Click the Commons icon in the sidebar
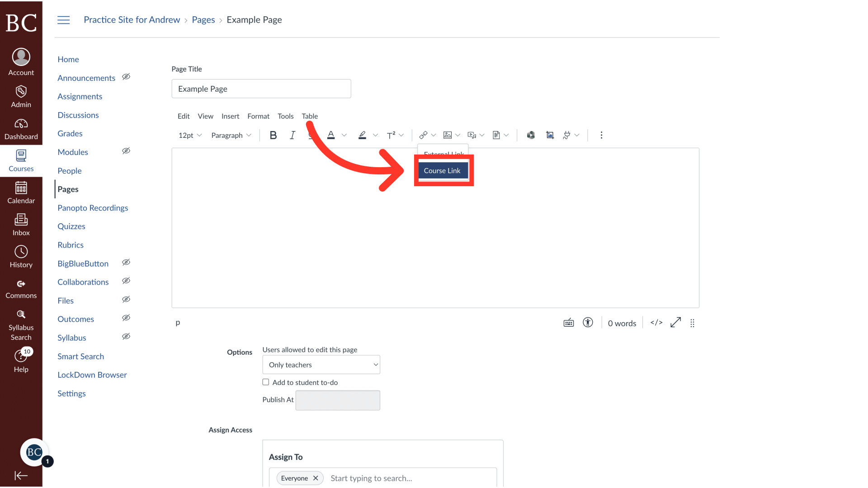Image resolution: width=868 pixels, height=488 pixels. (x=21, y=287)
